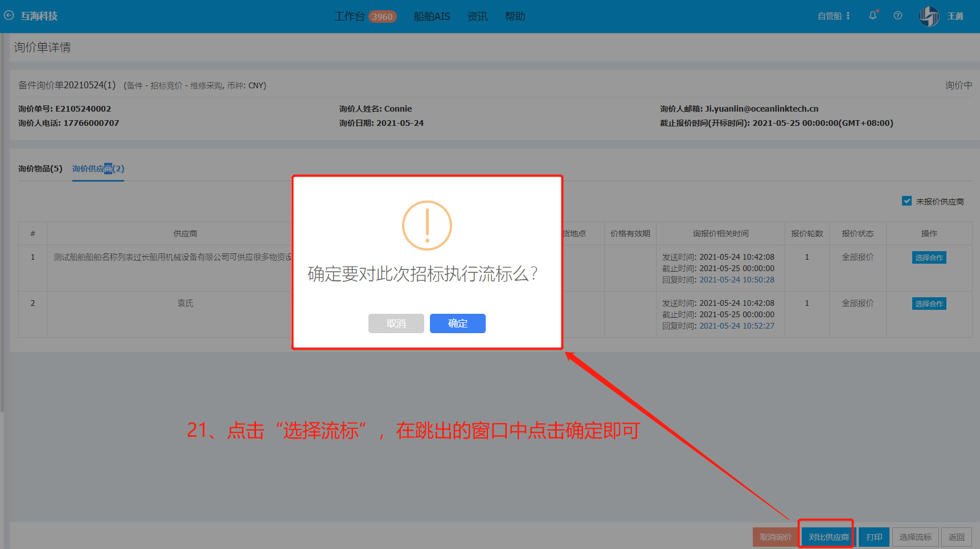
Task: Click the orange warning exclamation icon in dialog
Action: pos(427,226)
